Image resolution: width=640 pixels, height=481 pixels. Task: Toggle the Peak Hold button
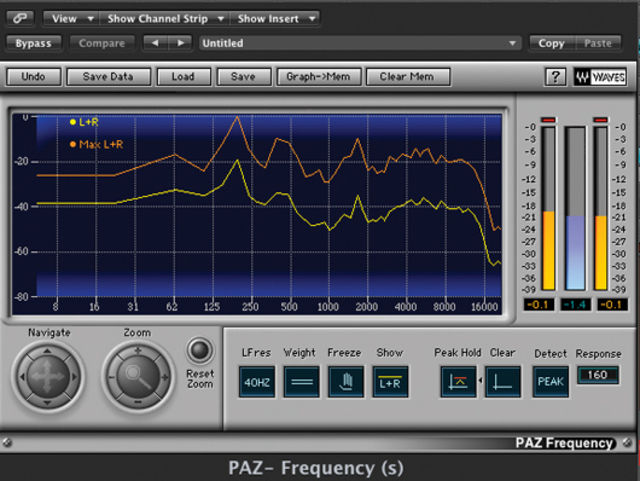(458, 382)
